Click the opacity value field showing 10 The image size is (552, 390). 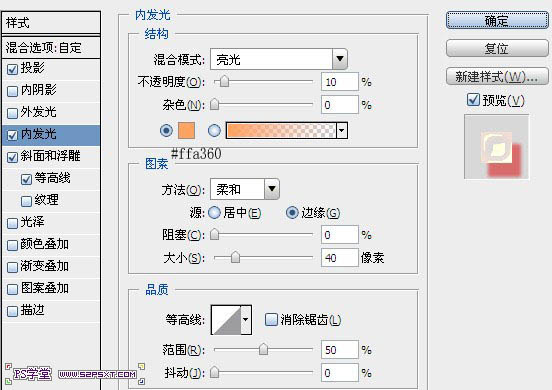coord(340,82)
